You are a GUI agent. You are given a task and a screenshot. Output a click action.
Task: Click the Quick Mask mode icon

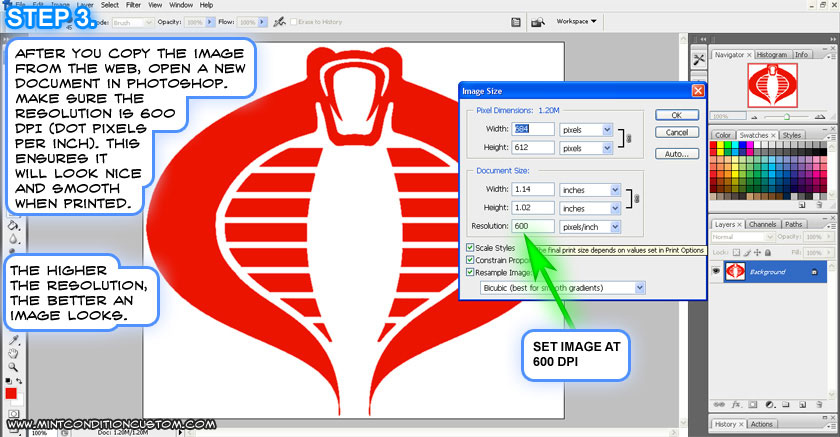pos(13,414)
